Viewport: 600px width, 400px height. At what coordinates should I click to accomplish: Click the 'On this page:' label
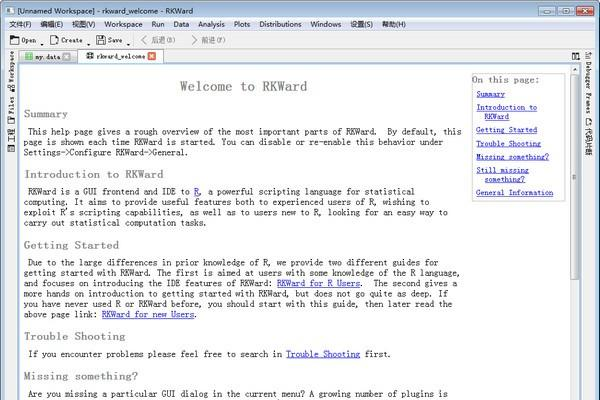[x=505, y=80]
